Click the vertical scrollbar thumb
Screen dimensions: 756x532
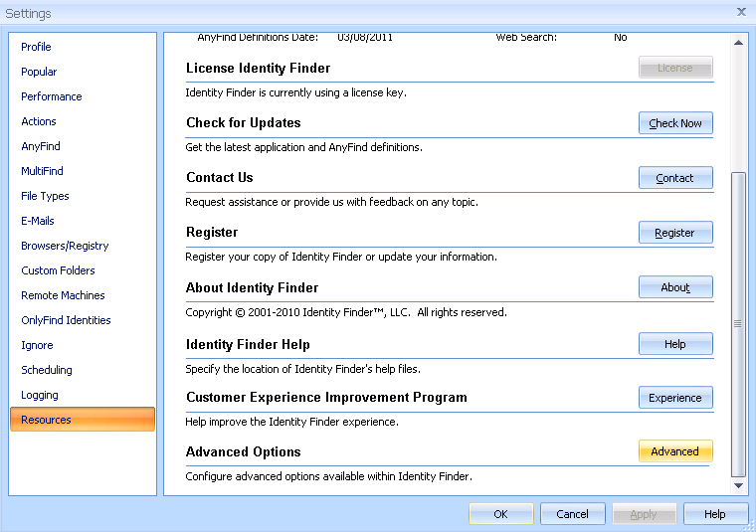click(x=738, y=324)
